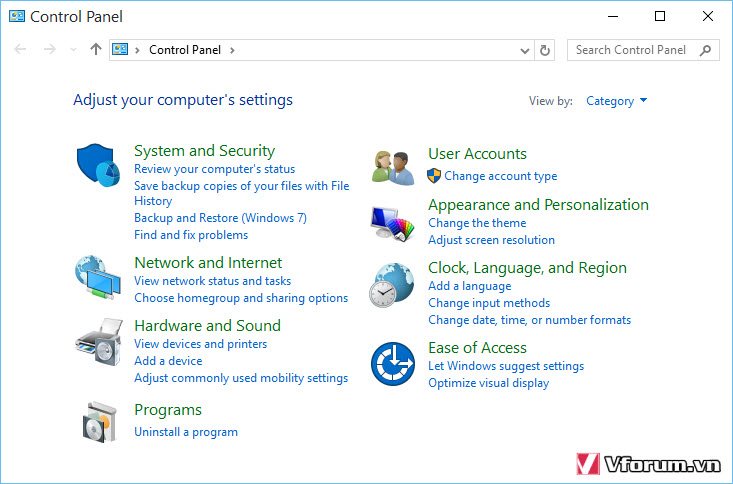
Task: Open the Programs category heading
Action: (168, 410)
